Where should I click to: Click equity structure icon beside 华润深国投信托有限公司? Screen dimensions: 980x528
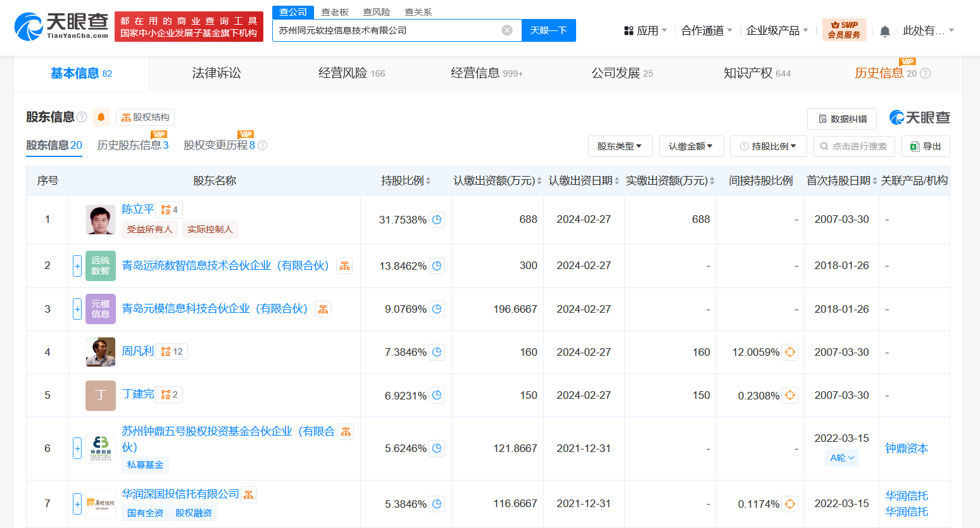coord(249,494)
